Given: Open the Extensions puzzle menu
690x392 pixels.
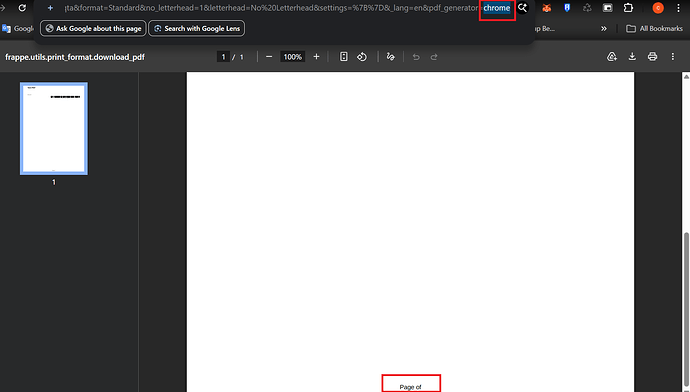Looking at the screenshot, I should [628, 8].
